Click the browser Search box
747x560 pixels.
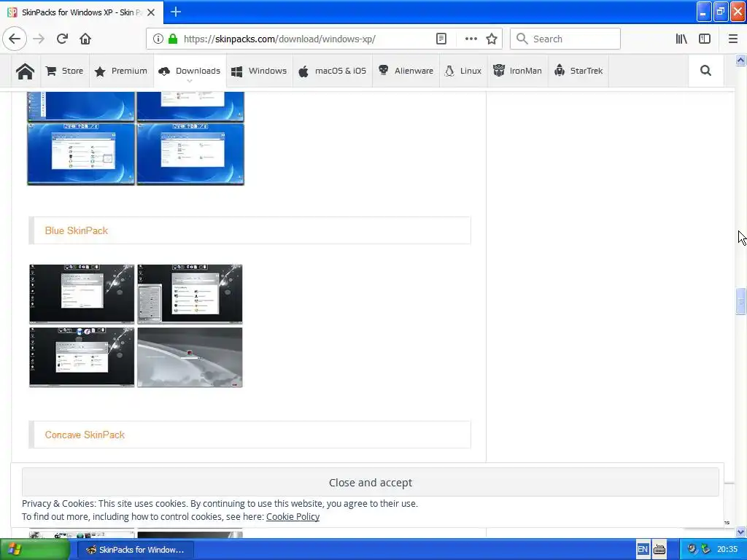click(565, 39)
